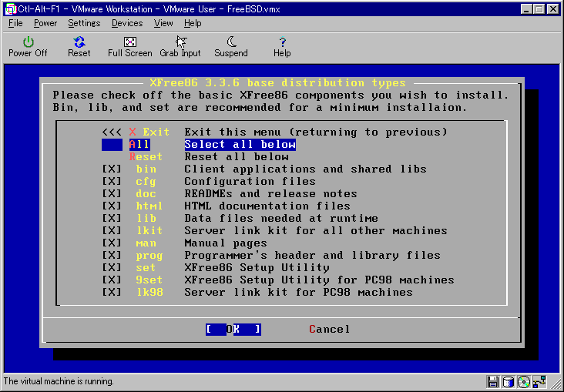Click 'Configuration files' description text
Image resolution: width=564 pixels, height=392 pixels.
(x=250, y=181)
